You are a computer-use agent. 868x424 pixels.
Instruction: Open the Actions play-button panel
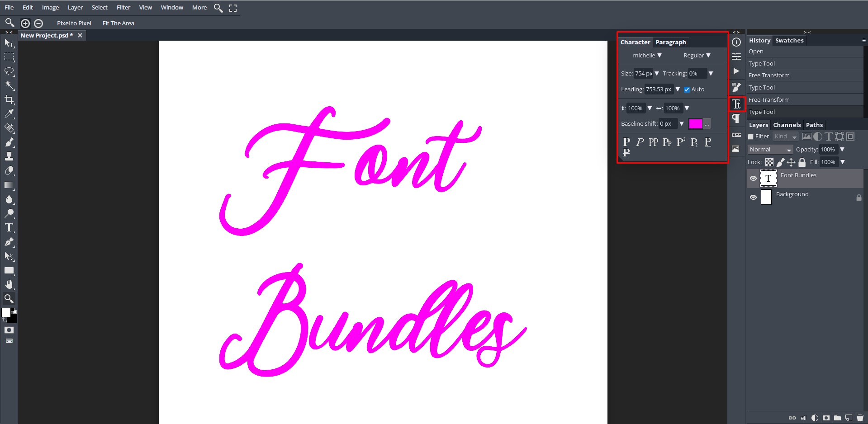click(736, 71)
